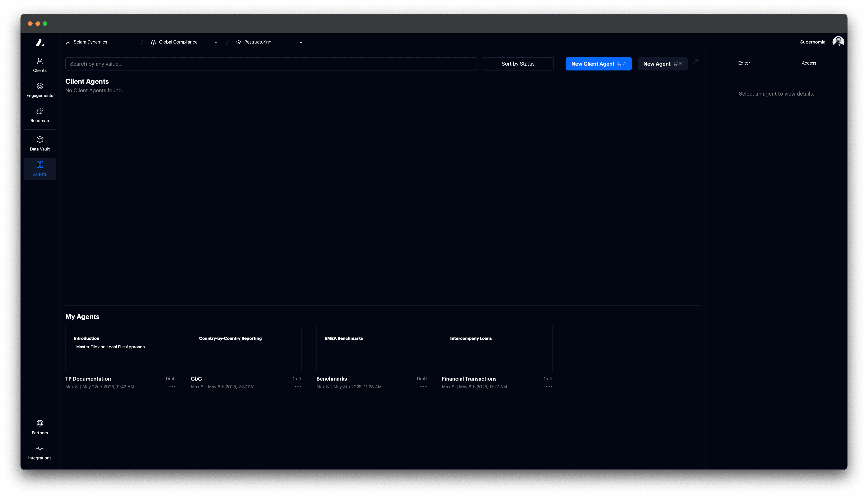The height and width of the screenshot is (497, 868).
Task: Open the Partners section
Action: point(40,427)
